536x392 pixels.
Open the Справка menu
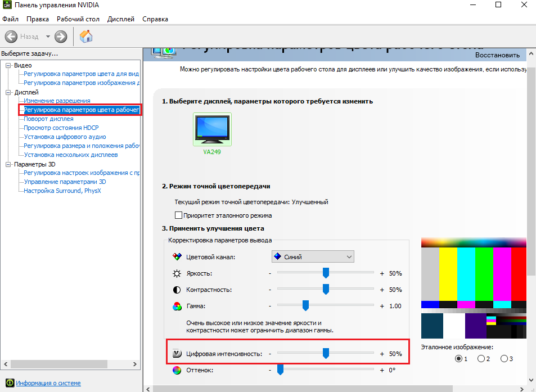[x=155, y=19]
